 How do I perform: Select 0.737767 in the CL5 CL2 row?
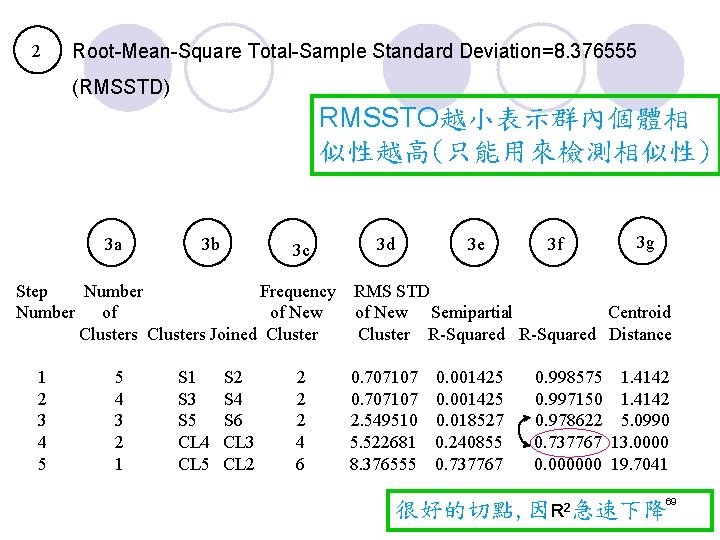469,464
